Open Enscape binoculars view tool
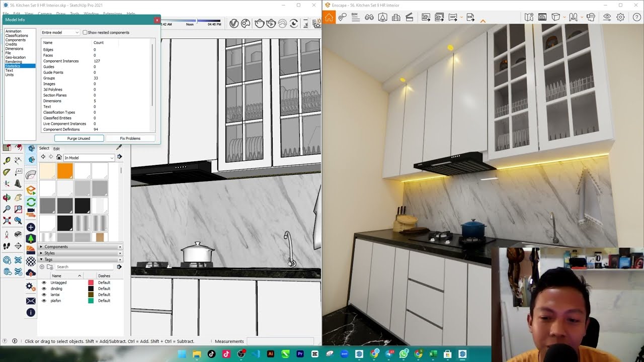 click(x=369, y=17)
